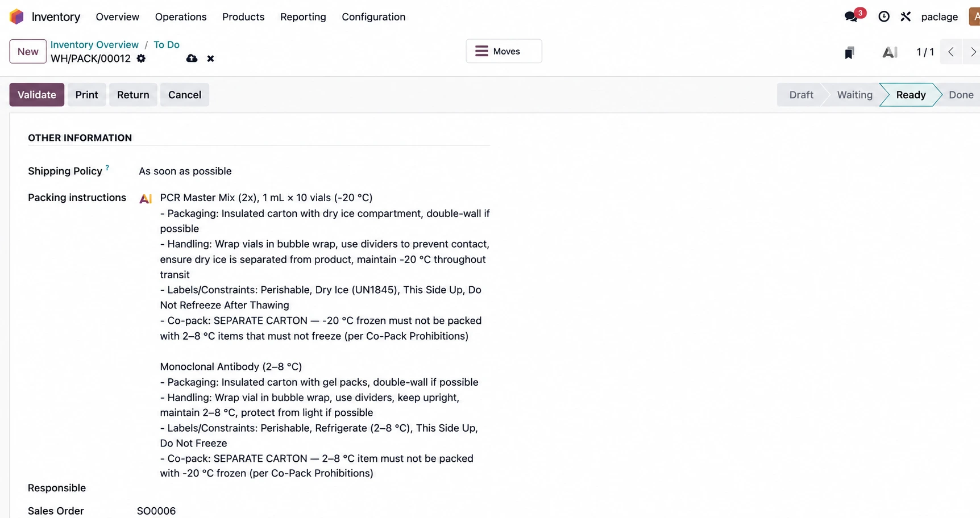Image resolution: width=980 pixels, height=518 pixels.
Task: Click the cloud save icon
Action: (x=192, y=59)
